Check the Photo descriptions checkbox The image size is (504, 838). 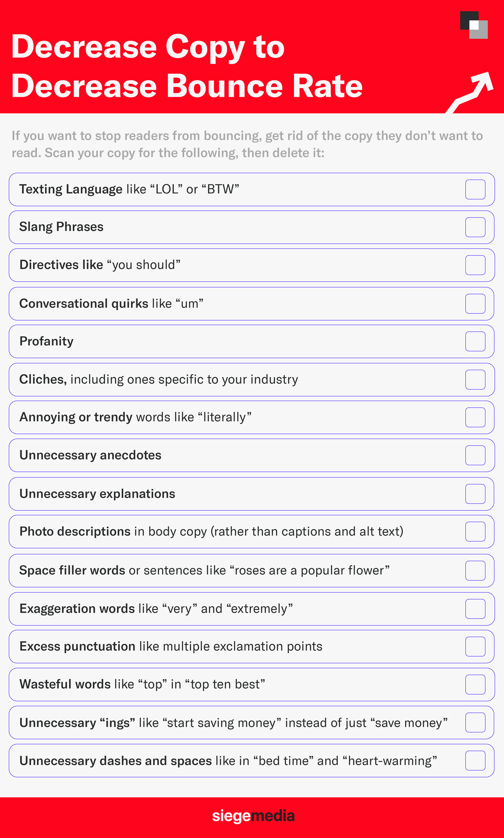(x=475, y=532)
